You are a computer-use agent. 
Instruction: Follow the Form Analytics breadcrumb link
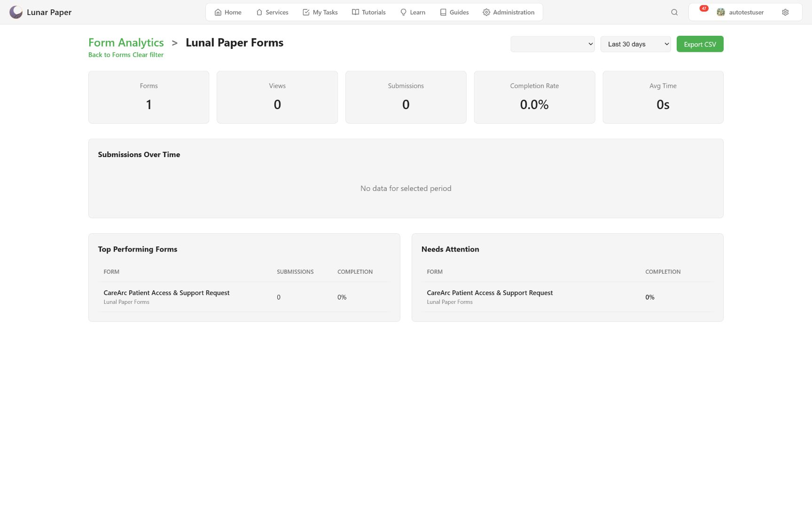126,42
